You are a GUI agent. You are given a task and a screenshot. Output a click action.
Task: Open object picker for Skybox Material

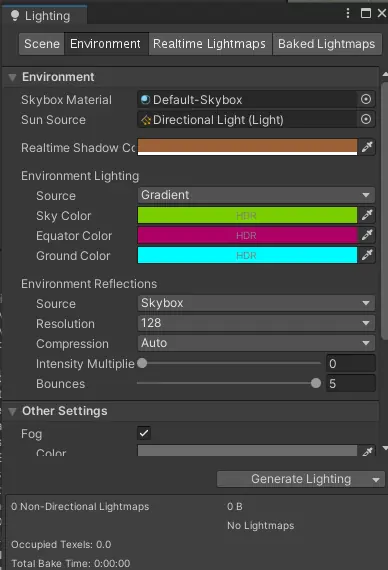(366, 99)
